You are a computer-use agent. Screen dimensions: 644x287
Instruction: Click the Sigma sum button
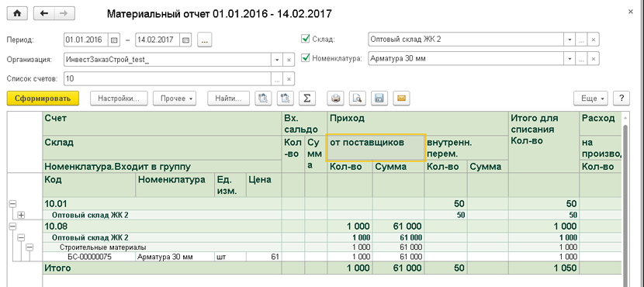tap(306, 99)
